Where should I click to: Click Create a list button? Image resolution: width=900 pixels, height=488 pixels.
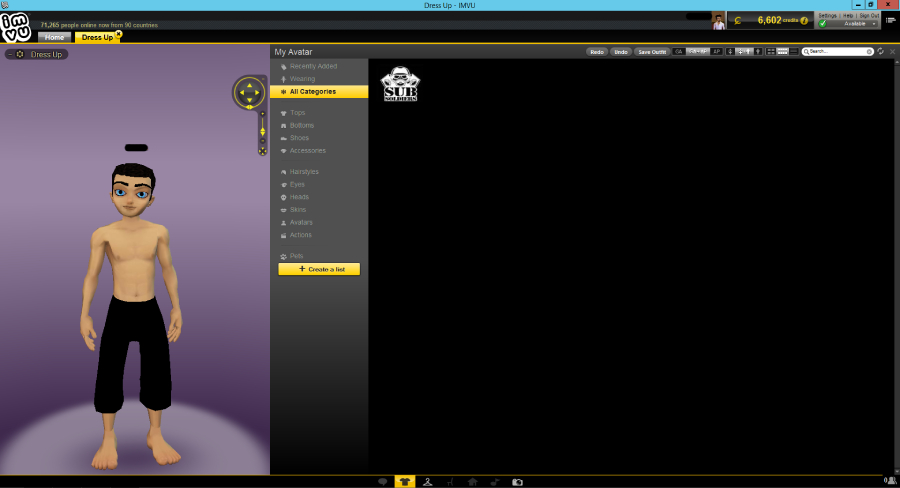[319, 269]
